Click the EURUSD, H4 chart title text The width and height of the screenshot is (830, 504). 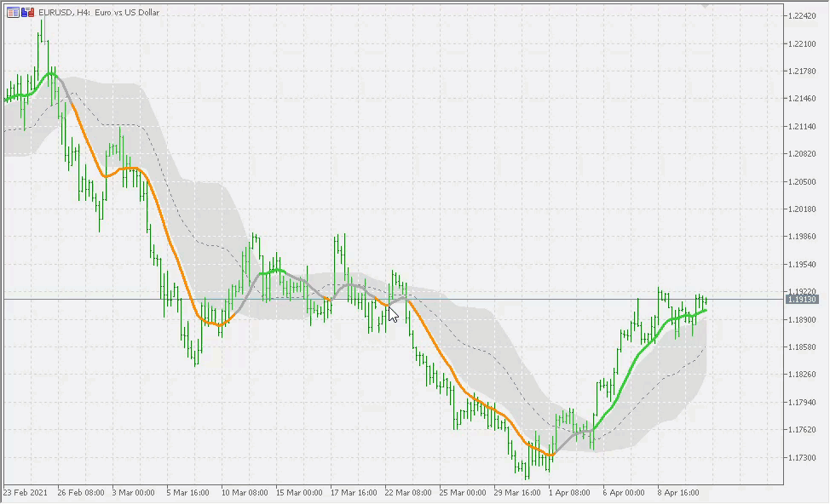coord(99,12)
